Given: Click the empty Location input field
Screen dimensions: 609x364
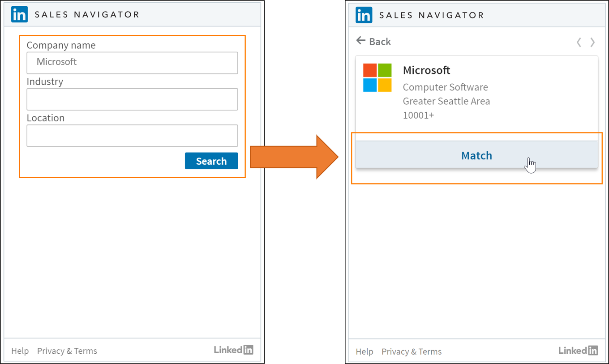Looking at the screenshot, I should click(x=132, y=135).
